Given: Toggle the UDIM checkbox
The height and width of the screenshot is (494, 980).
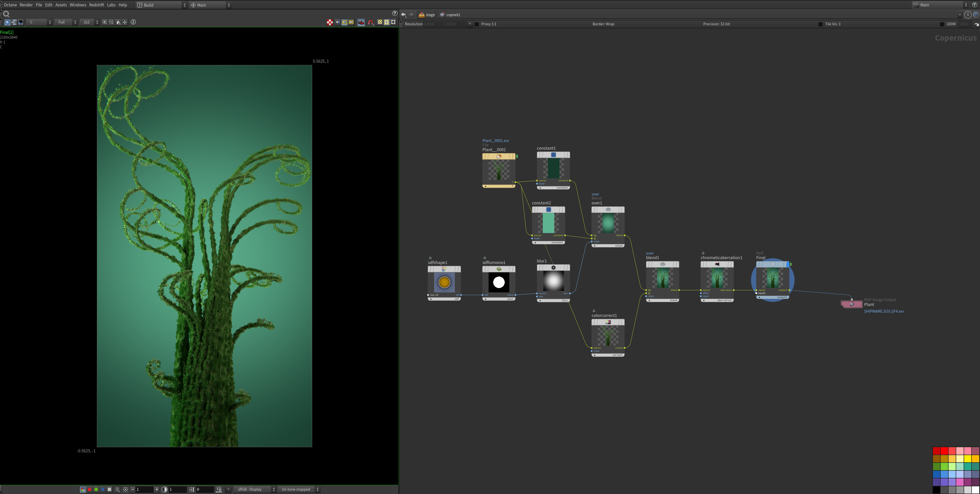Looking at the screenshot, I should pyautogui.click(x=942, y=24).
